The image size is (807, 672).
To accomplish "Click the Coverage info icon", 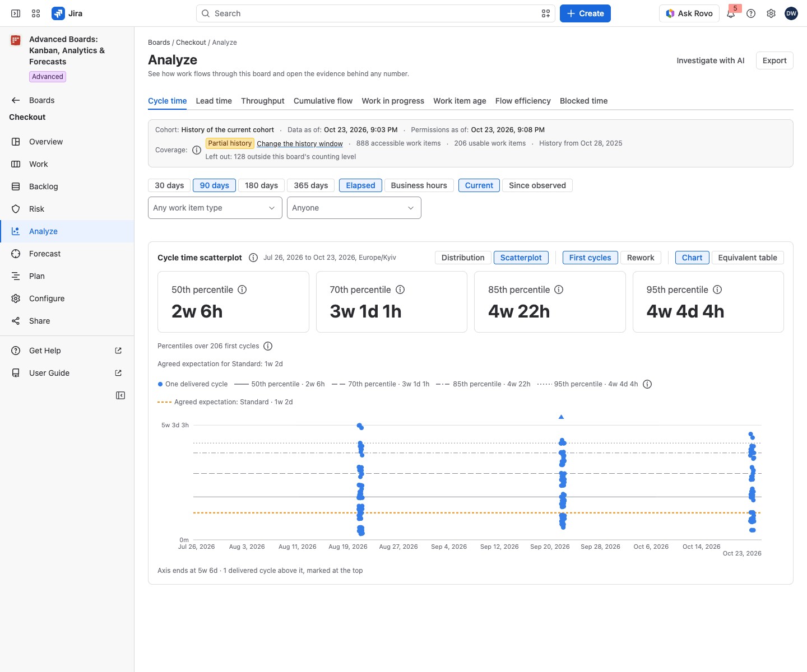I will [197, 150].
